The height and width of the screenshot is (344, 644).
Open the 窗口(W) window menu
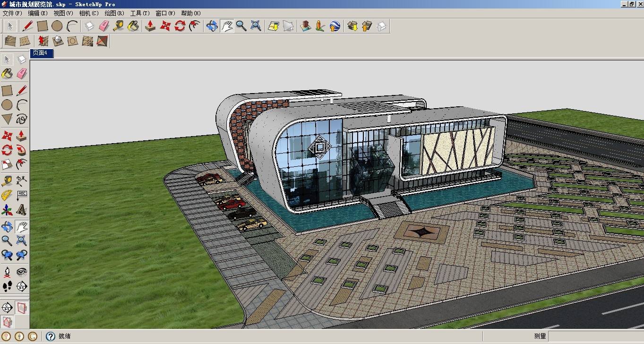pos(165,13)
